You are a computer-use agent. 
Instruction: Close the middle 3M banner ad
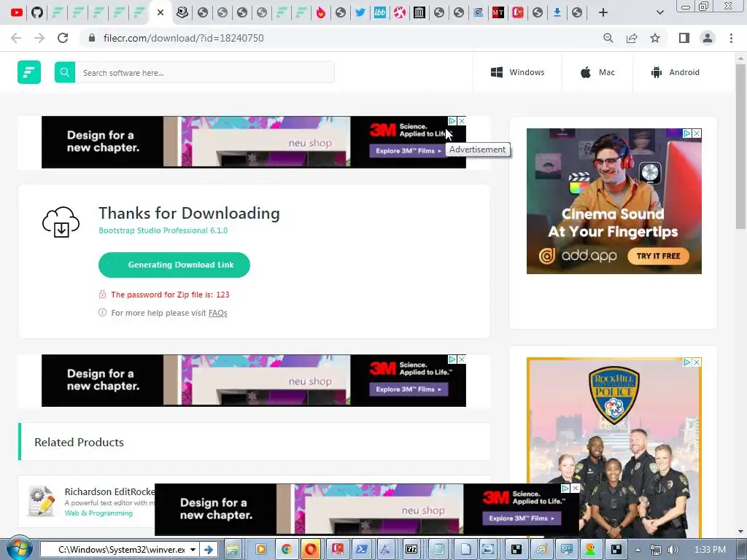click(461, 359)
